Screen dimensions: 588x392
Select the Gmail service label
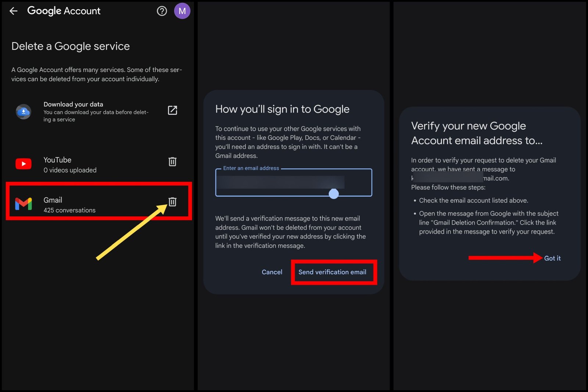[x=53, y=200]
